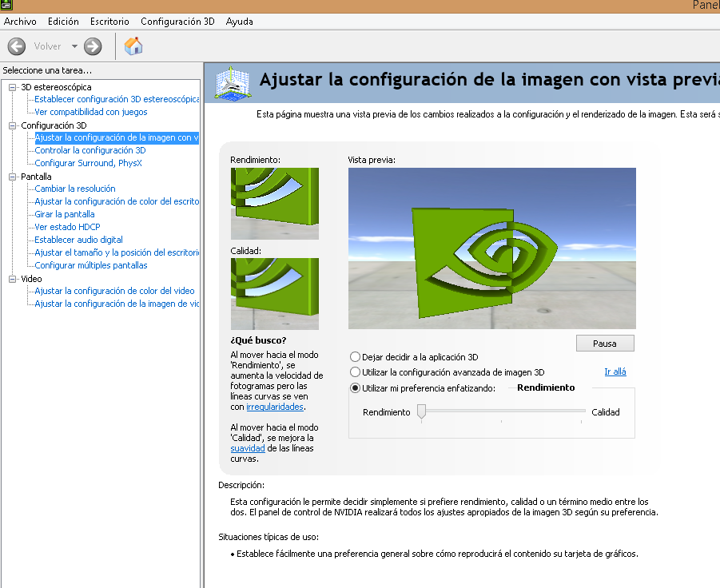The image size is (720, 588).
Task: Click the NVIDIA title bar icon
Action: pyautogui.click(x=6, y=5)
